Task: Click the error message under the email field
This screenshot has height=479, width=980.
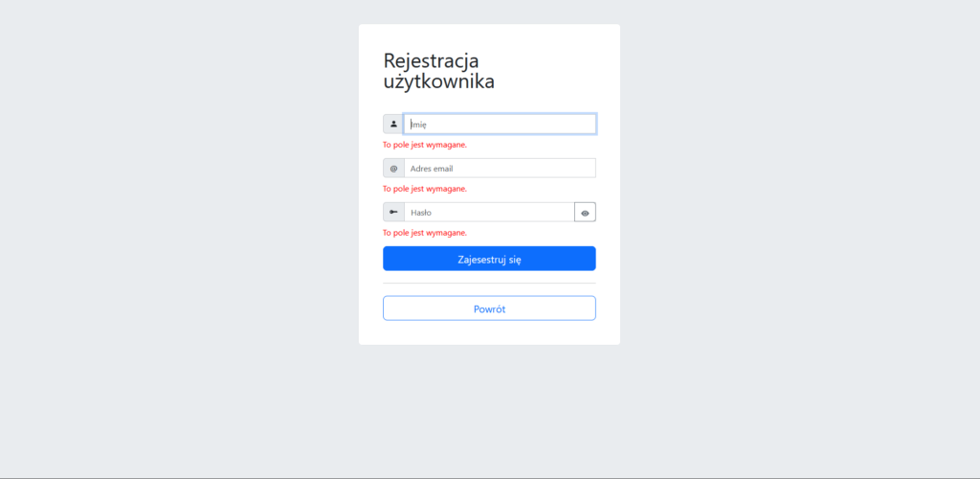Action: [x=425, y=189]
